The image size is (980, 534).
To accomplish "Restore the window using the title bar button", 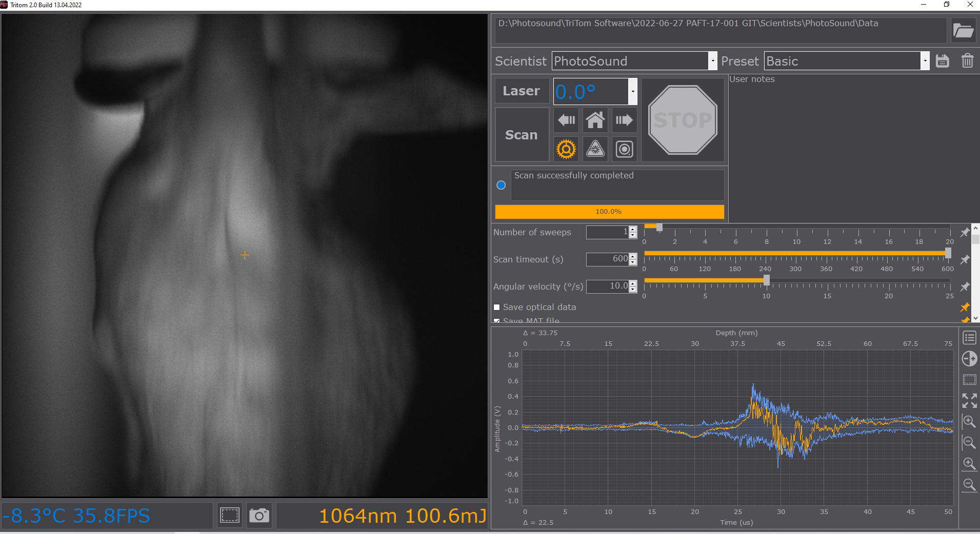I will pyautogui.click(x=947, y=5).
